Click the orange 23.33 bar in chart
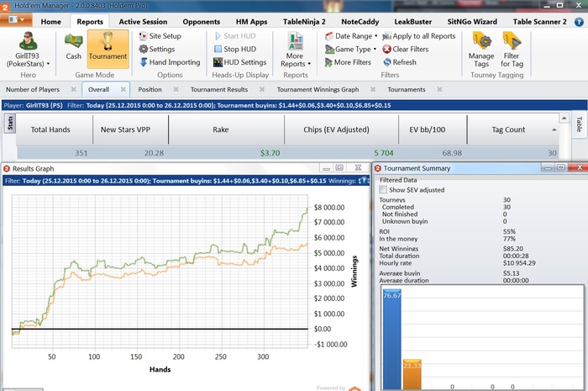Image resolution: width=588 pixels, height=391 pixels. pos(412,374)
